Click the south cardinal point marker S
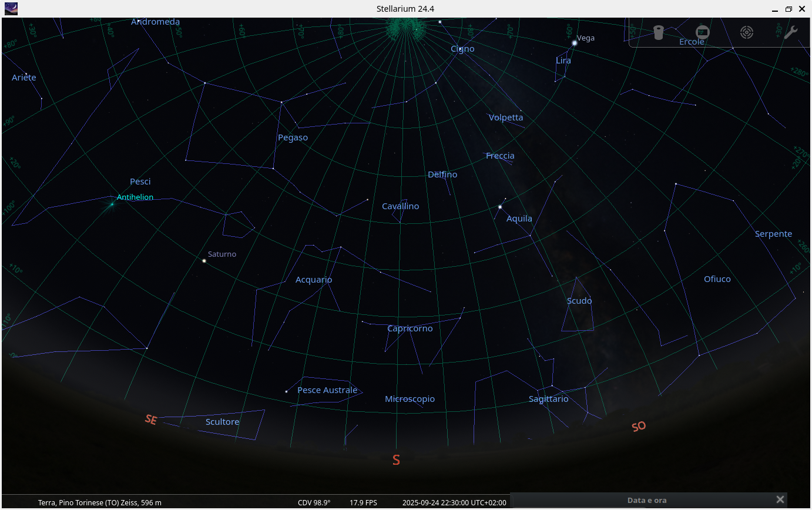This screenshot has height=510, width=812. tap(396, 460)
